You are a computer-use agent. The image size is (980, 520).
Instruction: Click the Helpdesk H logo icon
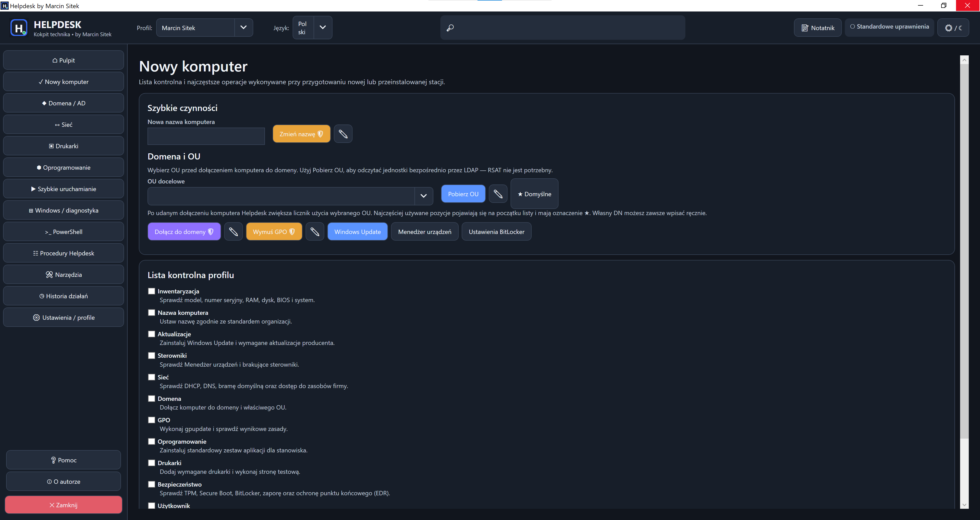19,28
